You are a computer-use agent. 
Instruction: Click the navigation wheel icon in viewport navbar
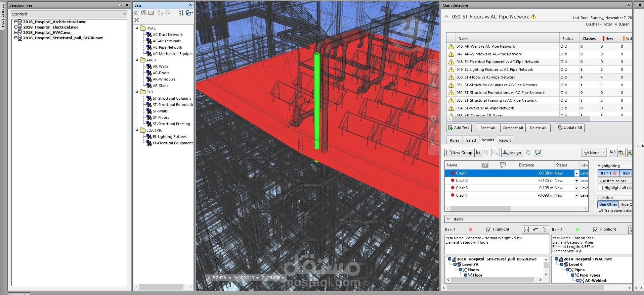(x=433, y=69)
